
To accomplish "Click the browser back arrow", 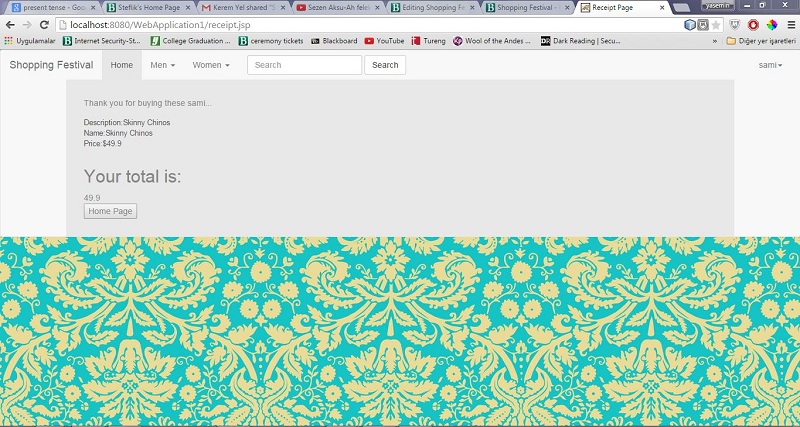I will [10, 24].
